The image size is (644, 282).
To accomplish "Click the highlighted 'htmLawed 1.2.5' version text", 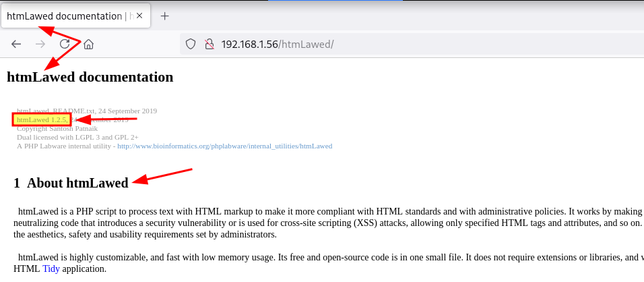I will pos(42,119).
